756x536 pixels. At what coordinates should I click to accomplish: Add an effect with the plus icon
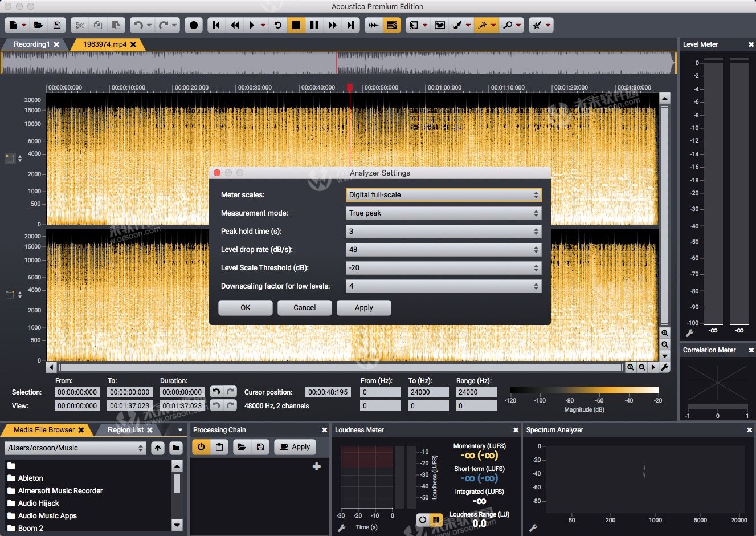317,466
